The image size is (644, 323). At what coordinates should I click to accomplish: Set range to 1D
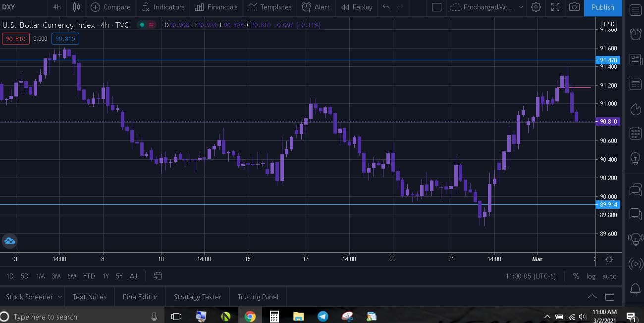tap(10, 276)
